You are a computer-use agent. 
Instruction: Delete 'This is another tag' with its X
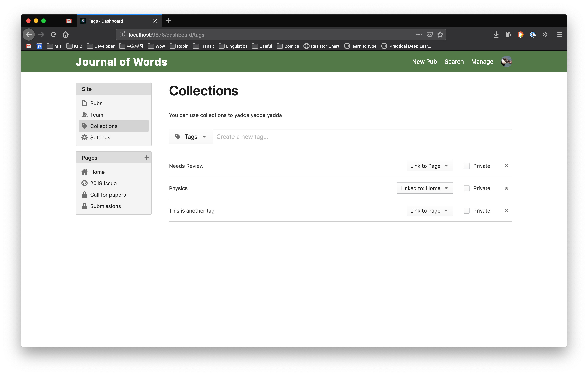pos(506,210)
